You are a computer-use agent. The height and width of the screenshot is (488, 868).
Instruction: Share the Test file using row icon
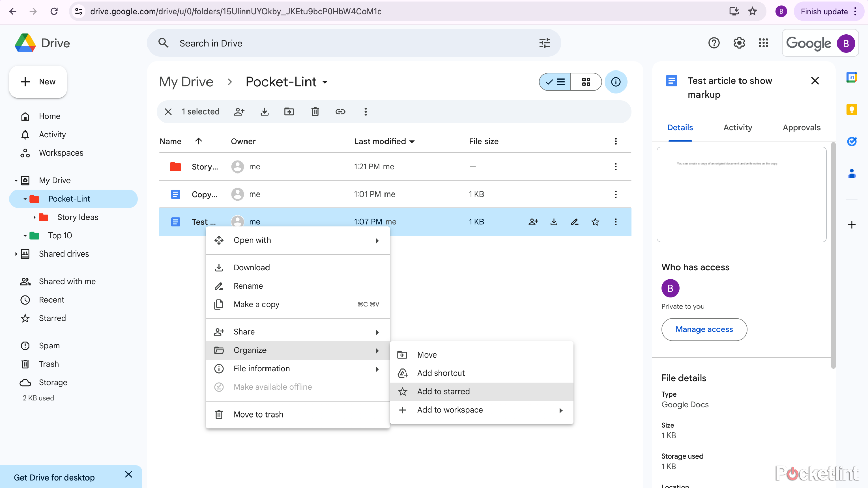click(533, 222)
